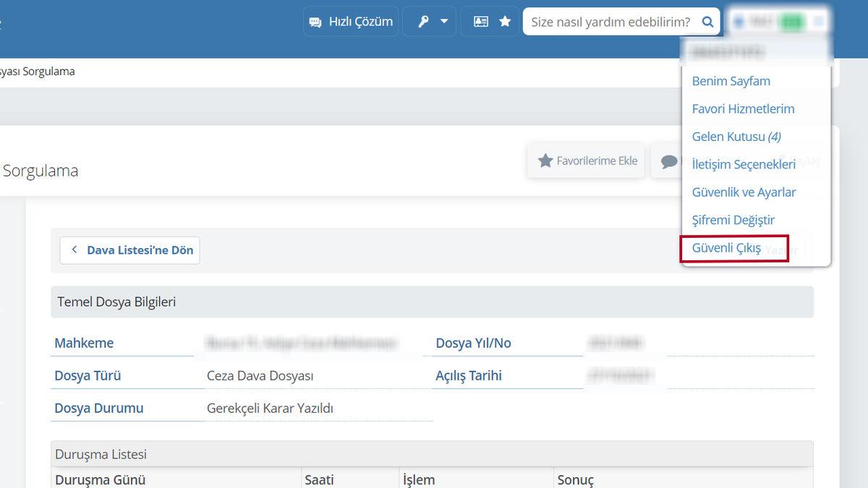This screenshot has width=868, height=488.
Task: Click the magnifier search icon
Action: click(708, 22)
